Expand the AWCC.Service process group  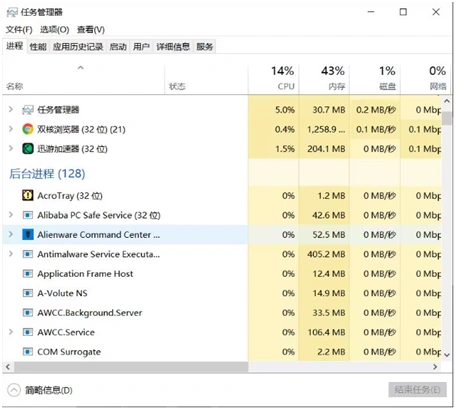click(11, 332)
